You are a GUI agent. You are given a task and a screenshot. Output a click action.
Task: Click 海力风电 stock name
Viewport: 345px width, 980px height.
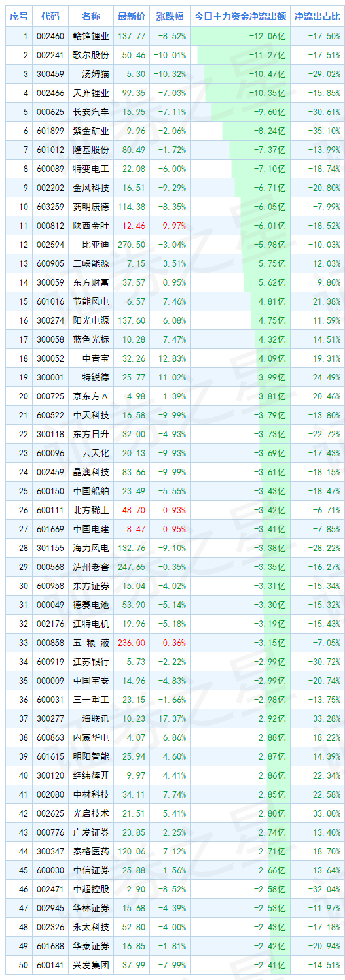[91, 548]
